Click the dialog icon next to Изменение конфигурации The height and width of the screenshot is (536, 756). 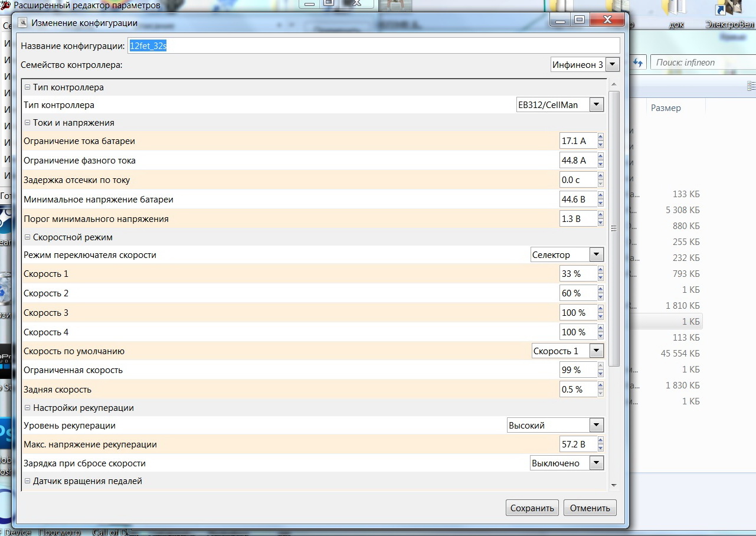pos(23,23)
